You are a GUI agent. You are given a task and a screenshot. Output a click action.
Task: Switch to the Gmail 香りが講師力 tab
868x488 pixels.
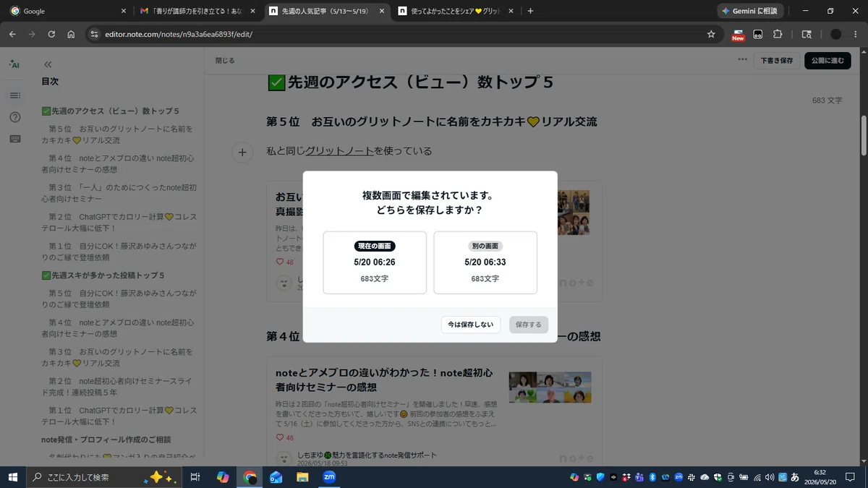point(197,11)
